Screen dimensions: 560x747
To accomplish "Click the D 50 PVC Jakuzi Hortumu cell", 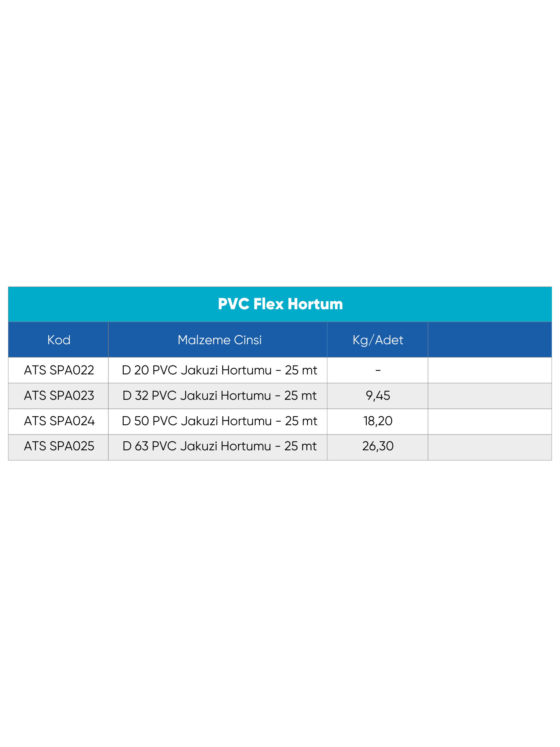I will point(220,421).
